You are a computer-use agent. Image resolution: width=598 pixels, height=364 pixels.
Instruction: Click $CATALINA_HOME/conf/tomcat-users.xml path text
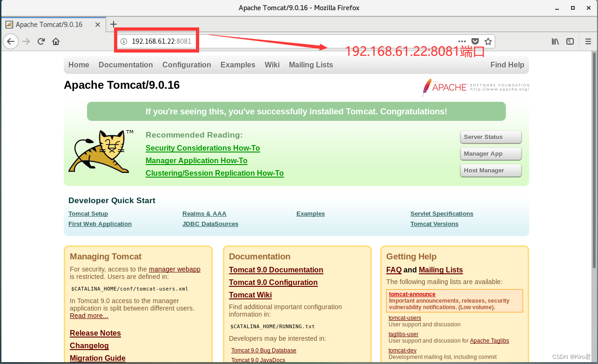tap(130, 289)
